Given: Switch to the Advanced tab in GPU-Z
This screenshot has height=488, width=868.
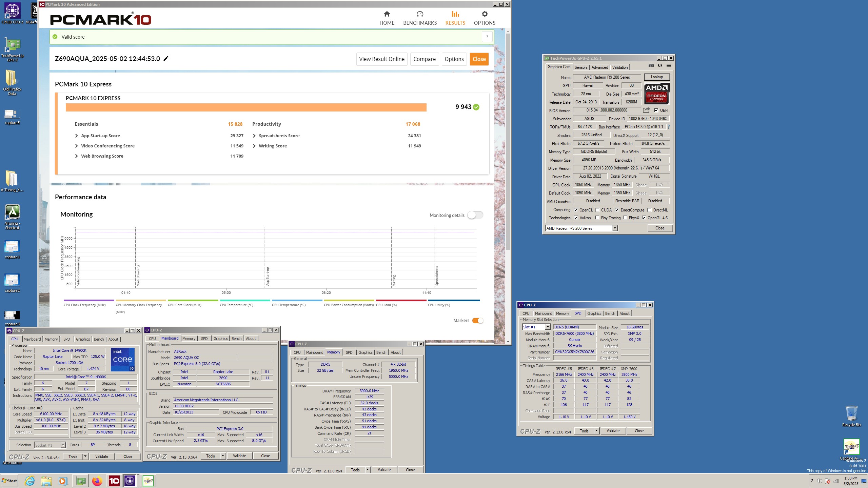Looking at the screenshot, I should pos(599,67).
